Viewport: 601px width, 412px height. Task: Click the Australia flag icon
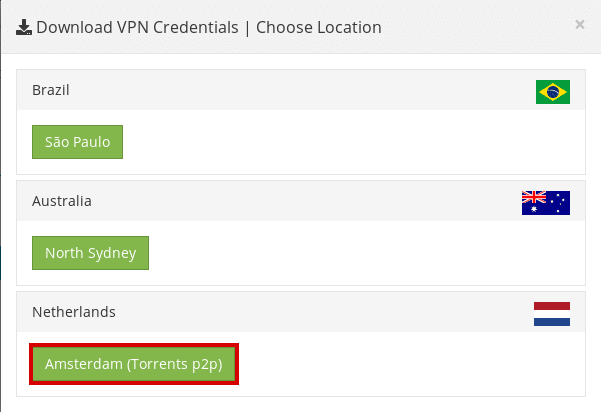click(x=546, y=203)
